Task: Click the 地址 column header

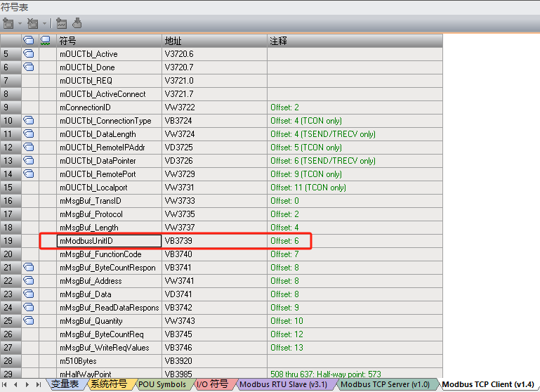Action: click(215, 41)
